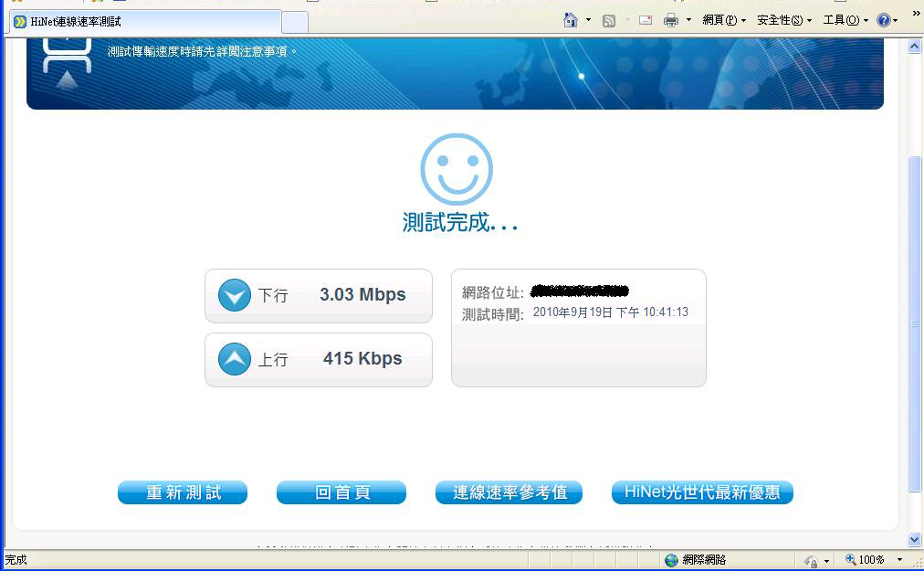
Task: Click the 完成 status bar text
Action: click(x=16, y=560)
